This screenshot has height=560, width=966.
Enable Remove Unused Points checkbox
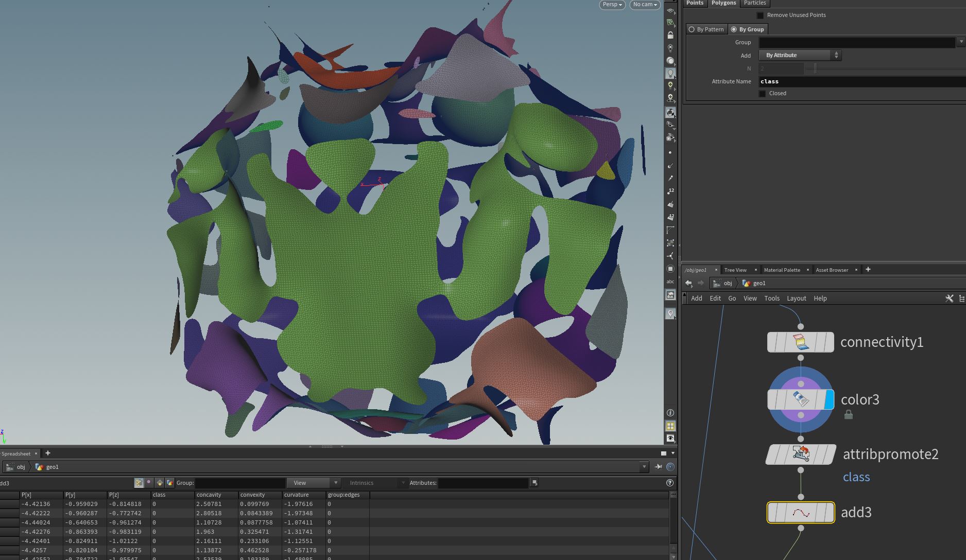(760, 15)
